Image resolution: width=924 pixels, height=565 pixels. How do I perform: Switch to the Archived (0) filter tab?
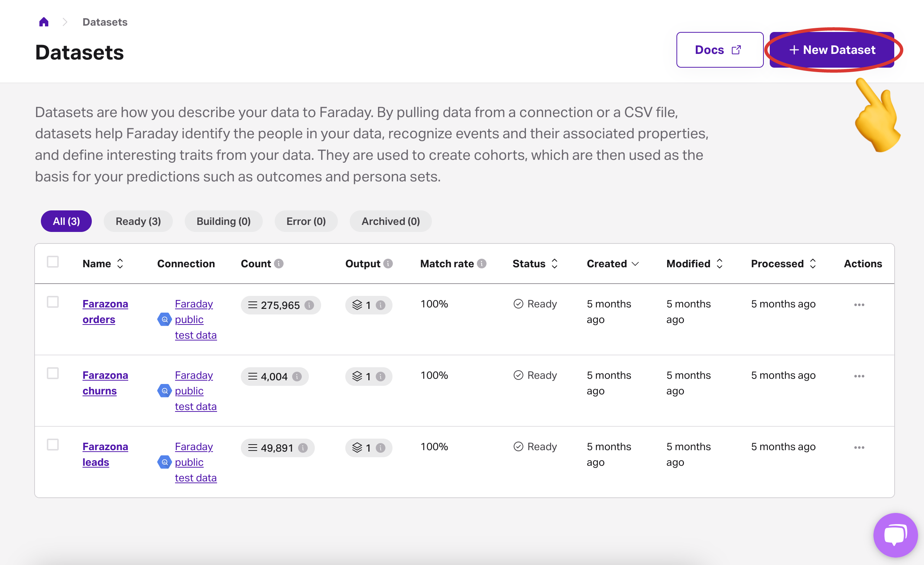click(390, 221)
